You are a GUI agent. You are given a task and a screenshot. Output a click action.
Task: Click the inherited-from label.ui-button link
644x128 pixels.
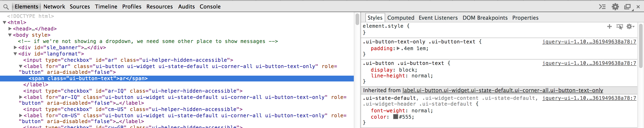pos(502,90)
